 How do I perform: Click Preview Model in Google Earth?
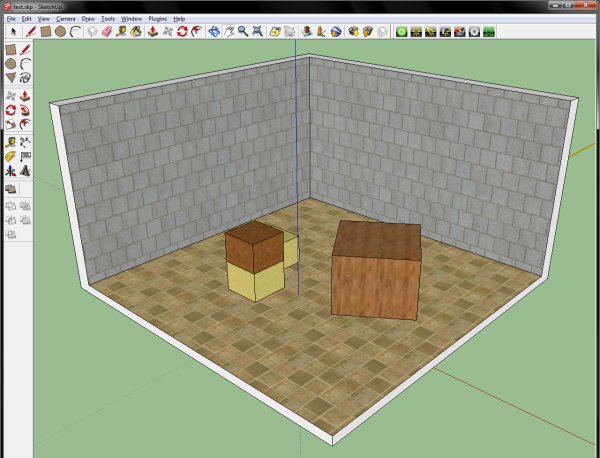pos(336,32)
